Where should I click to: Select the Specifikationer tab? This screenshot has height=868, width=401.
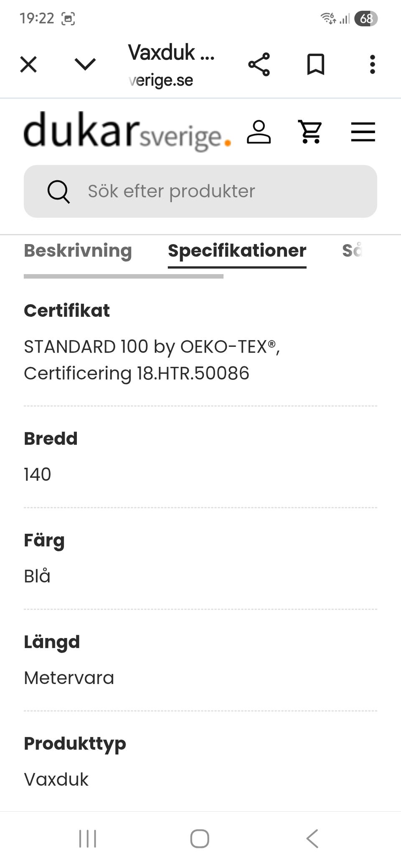tap(237, 251)
